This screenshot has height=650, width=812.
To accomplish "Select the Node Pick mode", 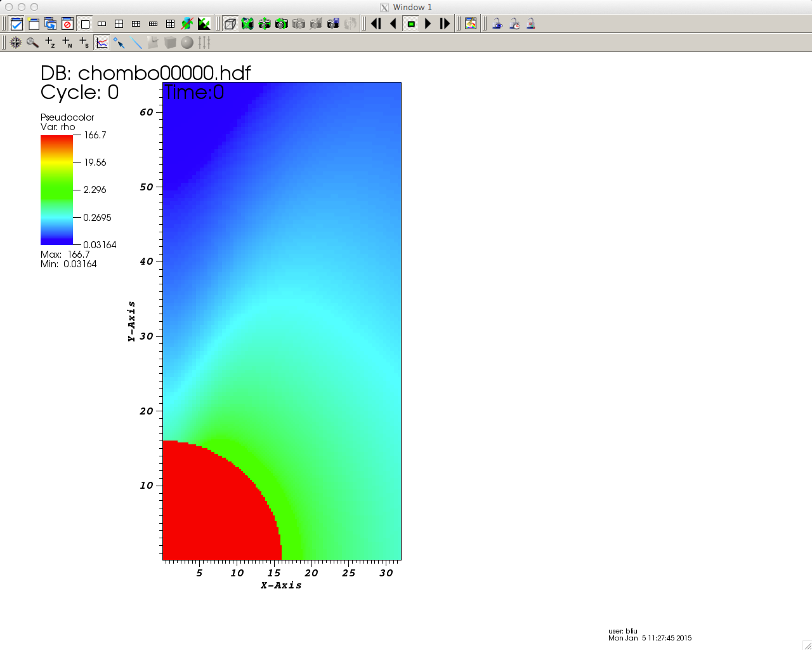I will pos(67,43).
